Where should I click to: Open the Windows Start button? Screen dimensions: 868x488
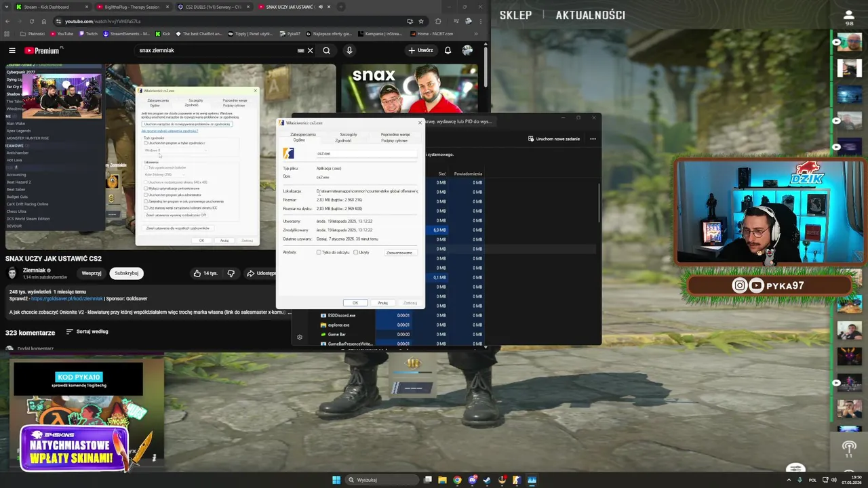click(336, 480)
